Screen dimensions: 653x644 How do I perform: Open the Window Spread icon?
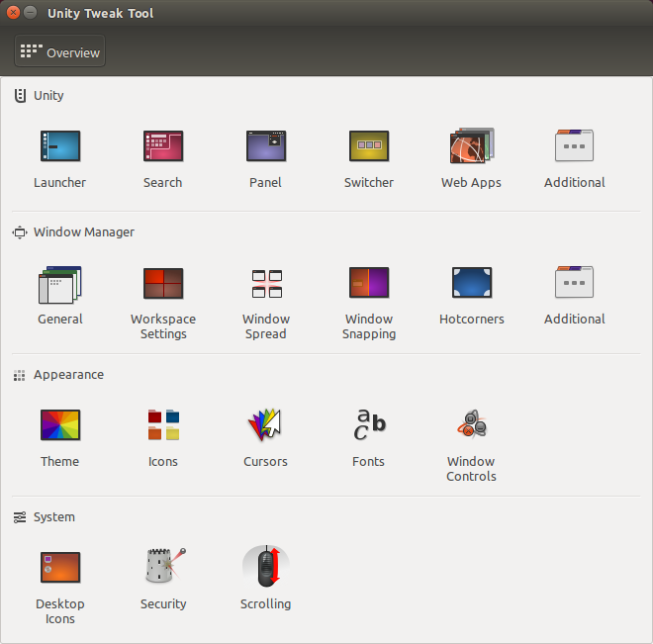[266, 284]
